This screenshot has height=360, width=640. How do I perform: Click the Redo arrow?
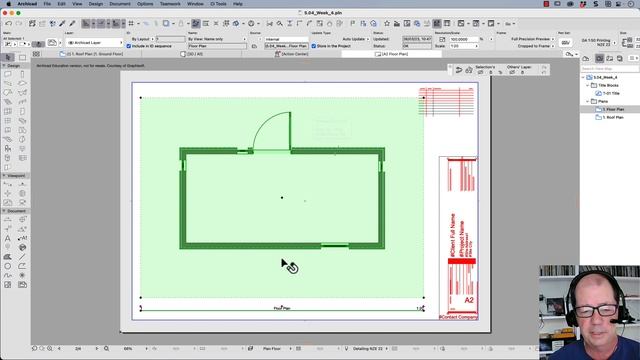[x=19, y=24]
